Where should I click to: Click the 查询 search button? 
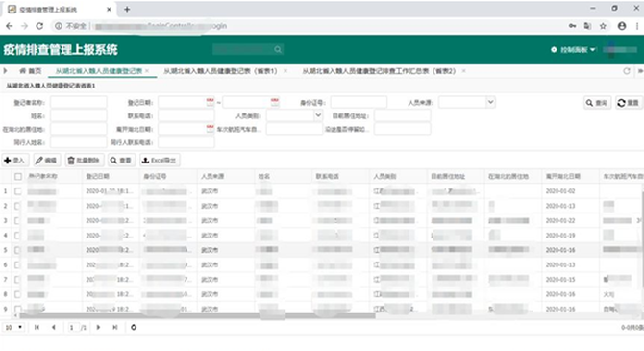pos(597,103)
